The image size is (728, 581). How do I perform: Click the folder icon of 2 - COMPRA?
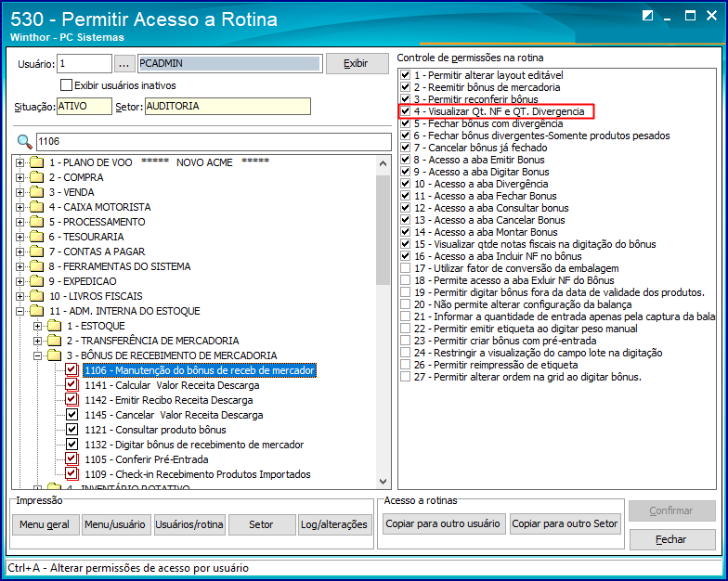click(x=37, y=177)
